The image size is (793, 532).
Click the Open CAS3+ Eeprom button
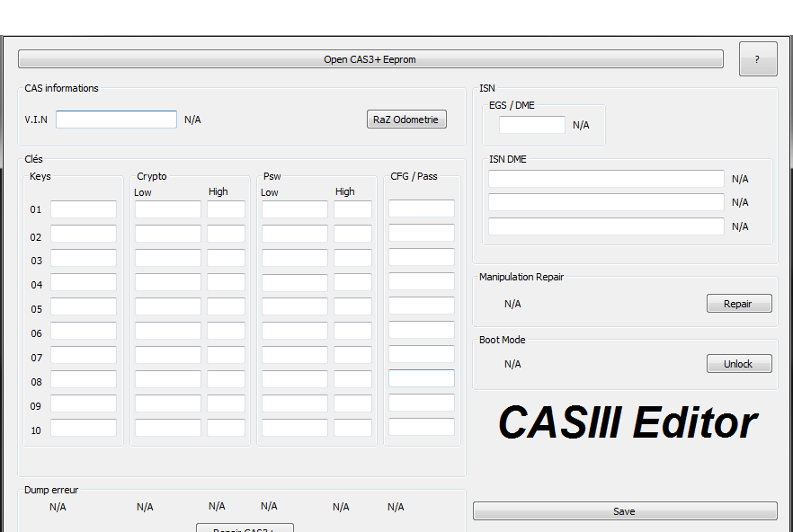pos(370,59)
